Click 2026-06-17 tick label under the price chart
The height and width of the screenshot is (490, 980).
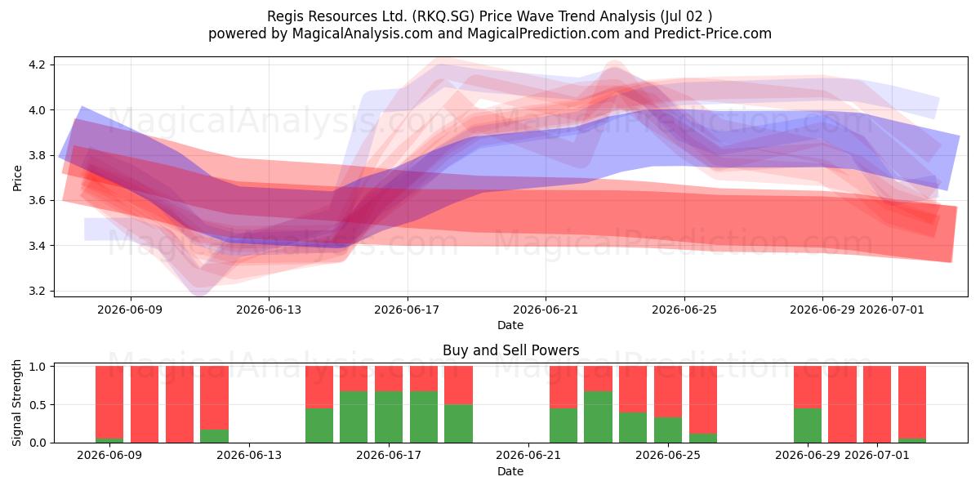(408, 310)
